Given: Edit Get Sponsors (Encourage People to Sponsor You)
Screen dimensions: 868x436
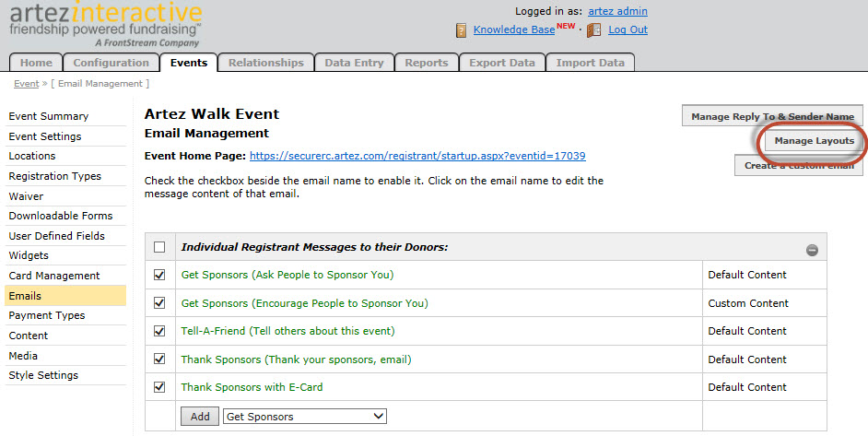Looking at the screenshot, I should click(304, 303).
